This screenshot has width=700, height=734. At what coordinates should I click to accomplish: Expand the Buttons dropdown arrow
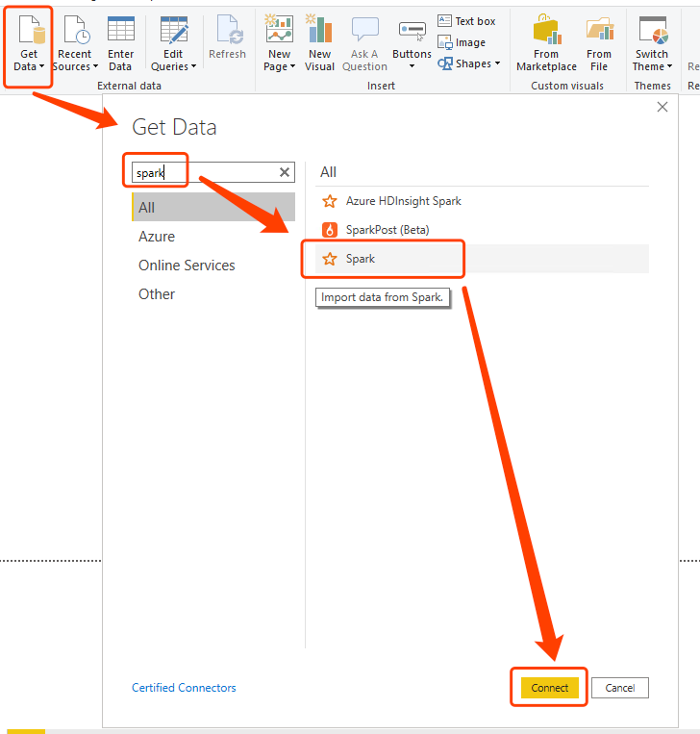click(x=412, y=66)
